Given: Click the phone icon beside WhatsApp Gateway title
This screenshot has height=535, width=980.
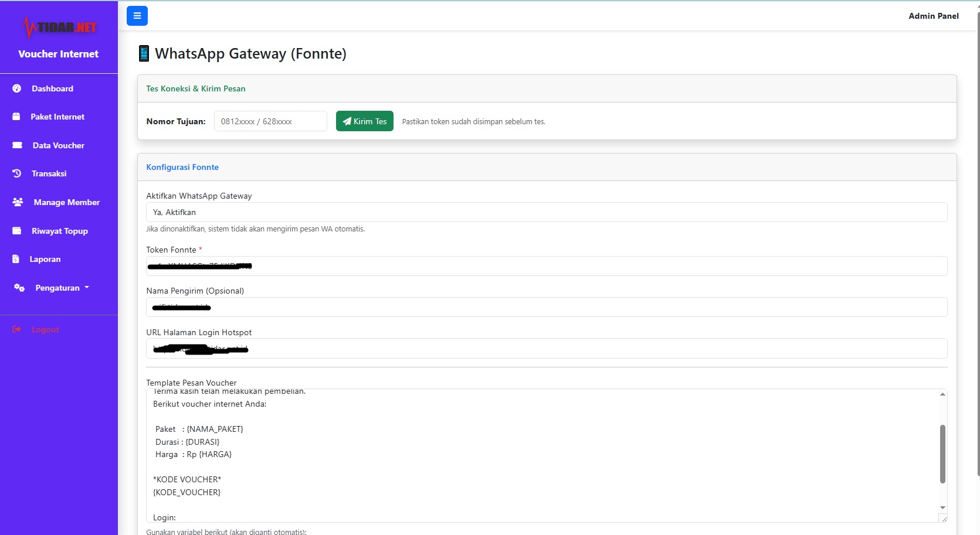Looking at the screenshot, I should (144, 53).
